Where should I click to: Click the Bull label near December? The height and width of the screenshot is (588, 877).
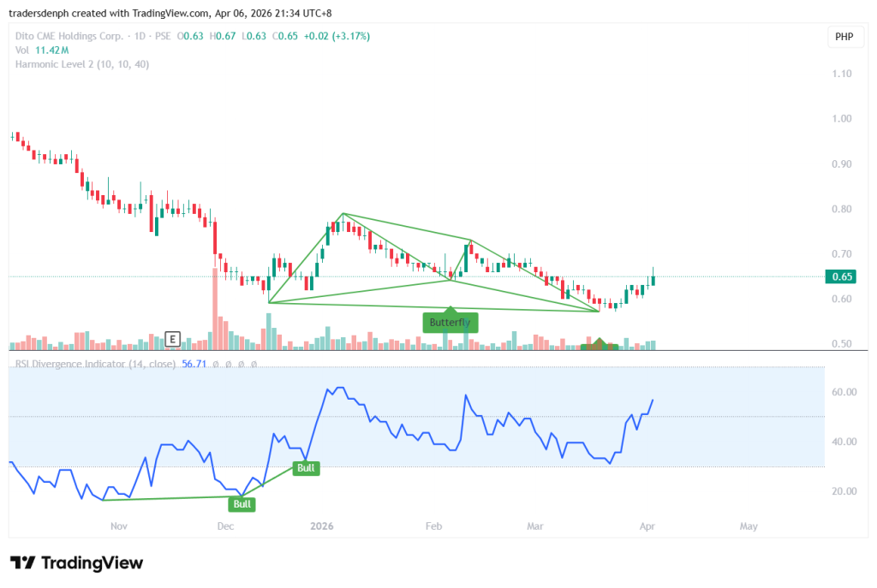click(x=242, y=504)
